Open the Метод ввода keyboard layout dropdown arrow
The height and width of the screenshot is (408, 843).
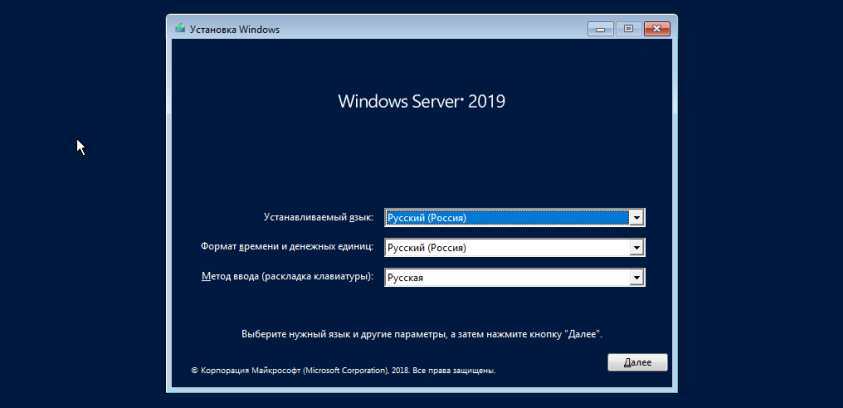[637, 278]
